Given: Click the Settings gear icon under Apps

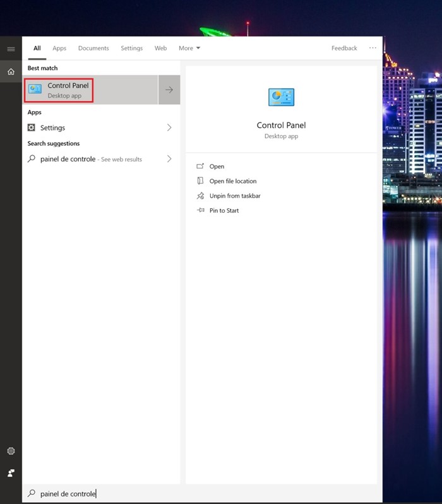Looking at the screenshot, I should pos(32,127).
